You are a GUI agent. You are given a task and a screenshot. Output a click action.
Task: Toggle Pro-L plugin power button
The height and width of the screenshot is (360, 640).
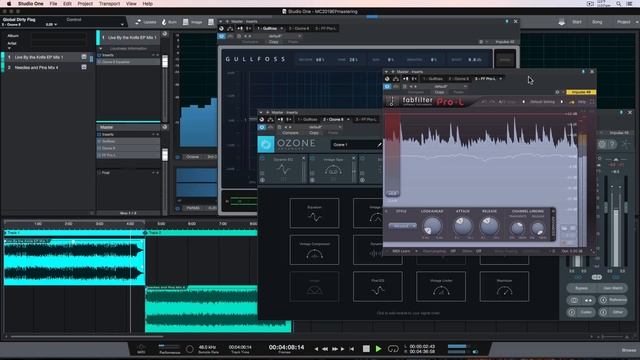click(x=387, y=87)
